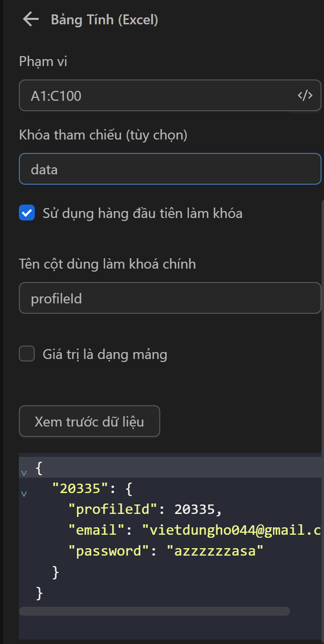Click the horizontal scrollbar under JSON preview
The width and height of the screenshot is (324, 644).
tap(154, 611)
